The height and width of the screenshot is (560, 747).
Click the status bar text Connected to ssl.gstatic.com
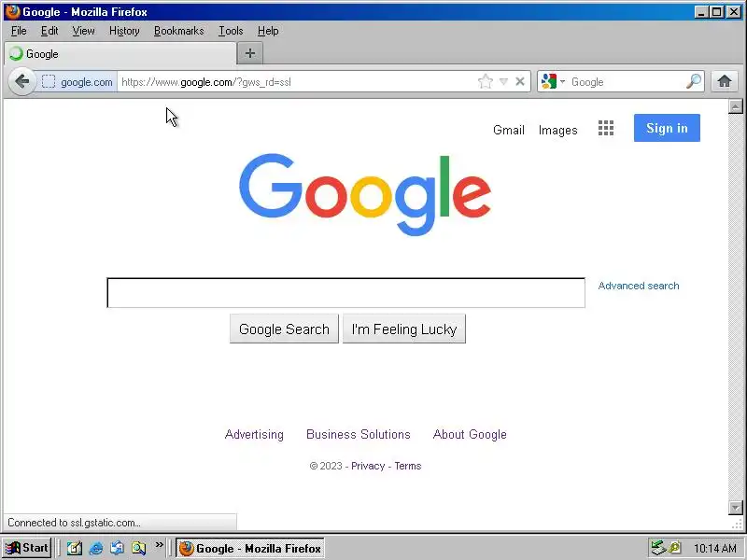74,523
